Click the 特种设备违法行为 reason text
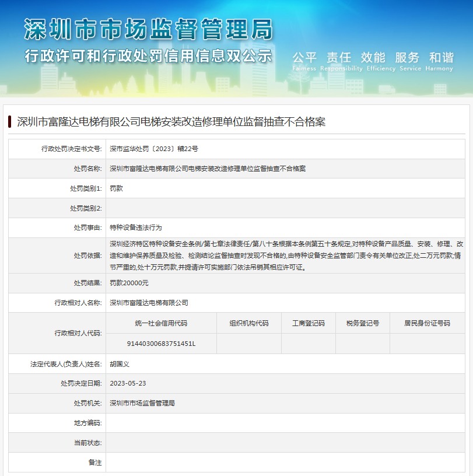Image resolution: width=473 pixels, height=476 pixels. pos(136,228)
